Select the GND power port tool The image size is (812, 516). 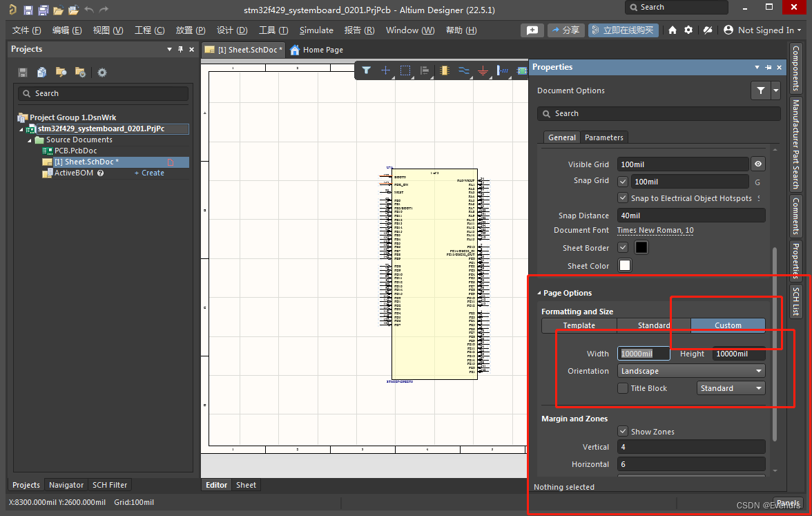click(483, 70)
